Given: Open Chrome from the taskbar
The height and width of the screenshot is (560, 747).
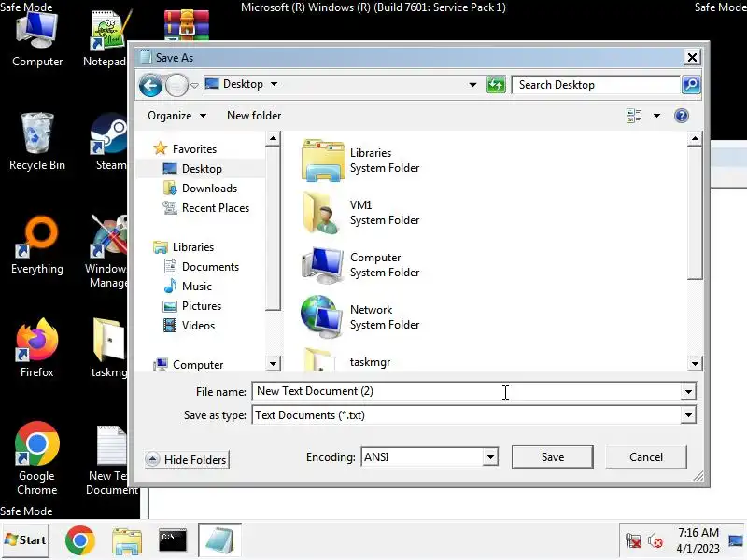Looking at the screenshot, I should [80, 540].
